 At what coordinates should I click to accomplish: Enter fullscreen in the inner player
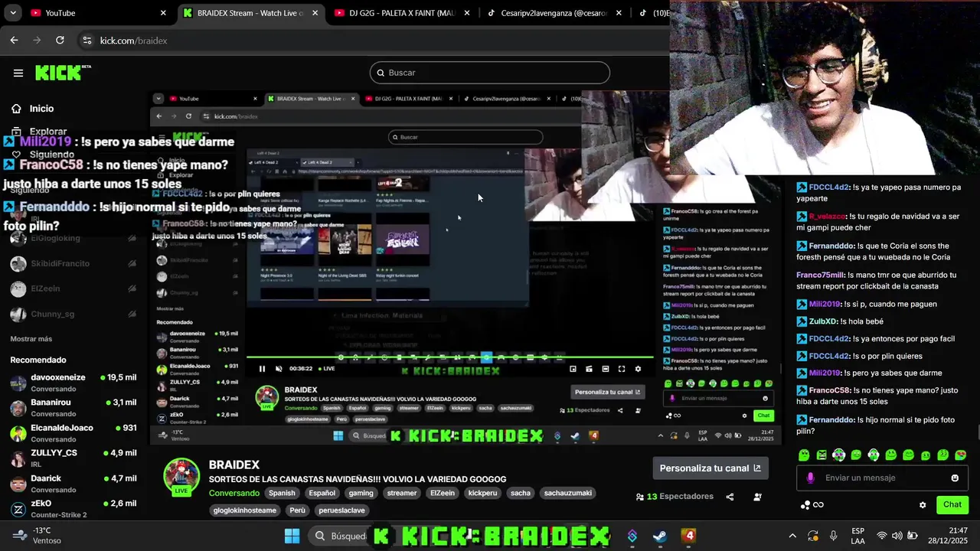pyautogui.click(x=622, y=369)
